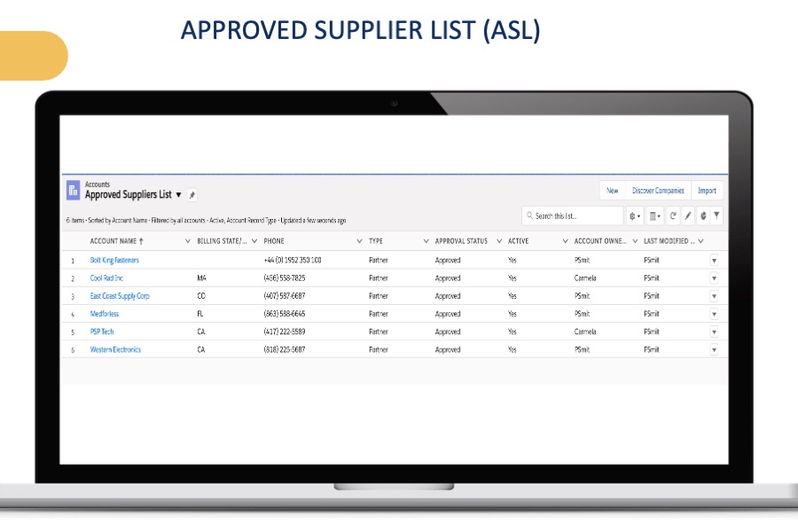
Task: Sort by the Account Name column header
Action: pyautogui.click(x=113, y=241)
